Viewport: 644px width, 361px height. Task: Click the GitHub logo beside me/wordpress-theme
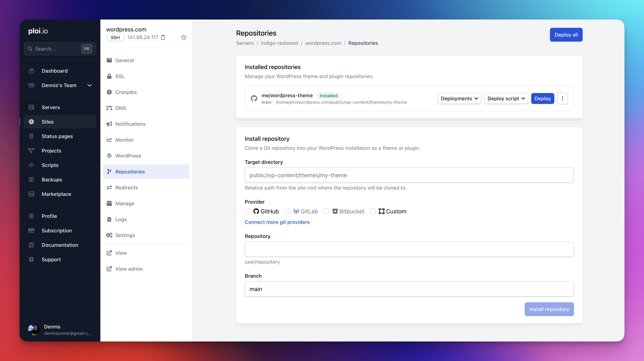(254, 98)
